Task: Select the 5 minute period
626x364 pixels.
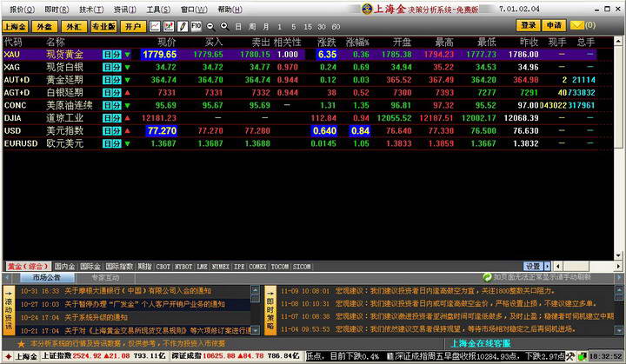Action: (294, 27)
